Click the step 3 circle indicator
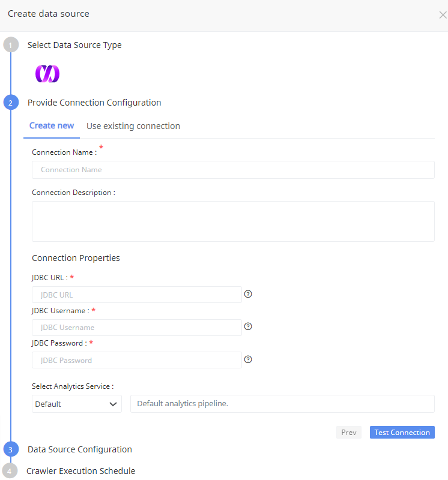The image size is (448, 480). click(x=11, y=449)
